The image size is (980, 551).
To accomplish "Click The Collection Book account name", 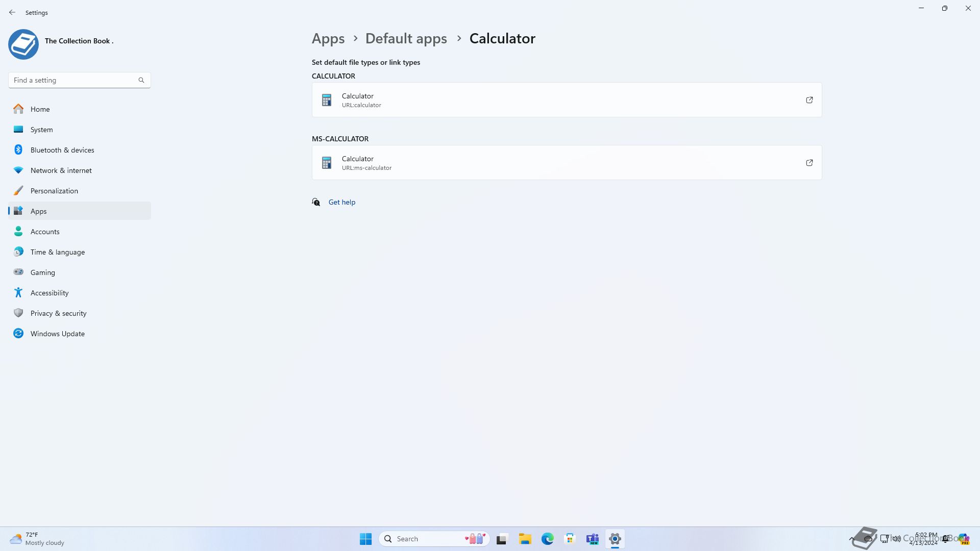I will [x=79, y=41].
